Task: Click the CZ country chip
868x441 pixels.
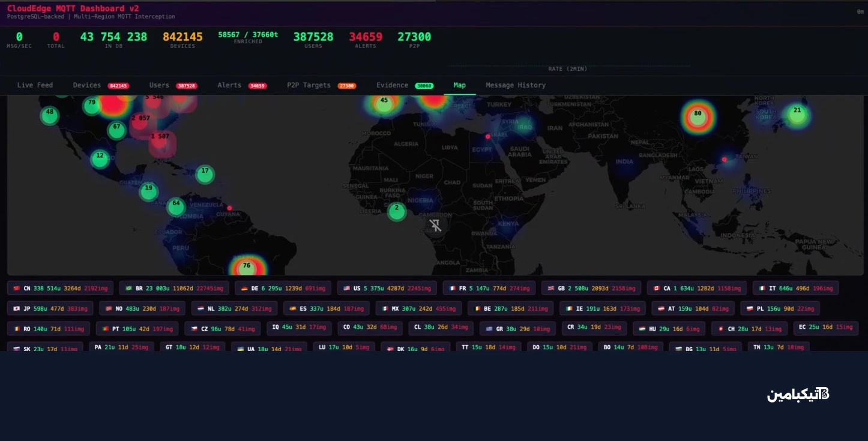Action: [x=223, y=329]
